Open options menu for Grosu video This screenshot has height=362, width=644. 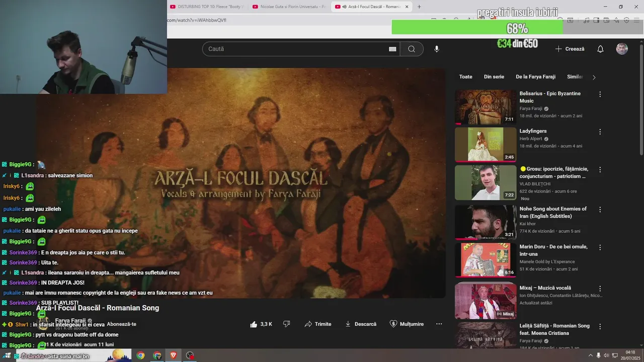[x=600, y=169]
